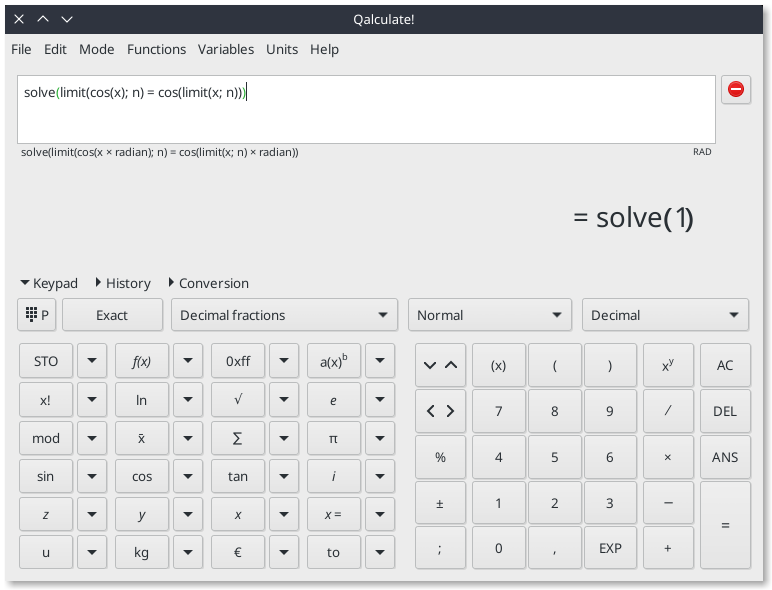Screen dimensions: 772x590
Task: Click the x-to-power-y button
Action: 668,365
